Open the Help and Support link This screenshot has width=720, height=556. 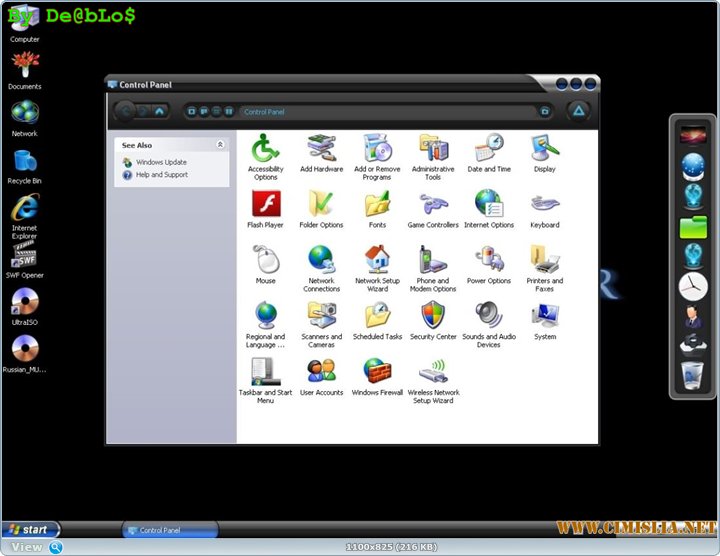click(161, 175)
